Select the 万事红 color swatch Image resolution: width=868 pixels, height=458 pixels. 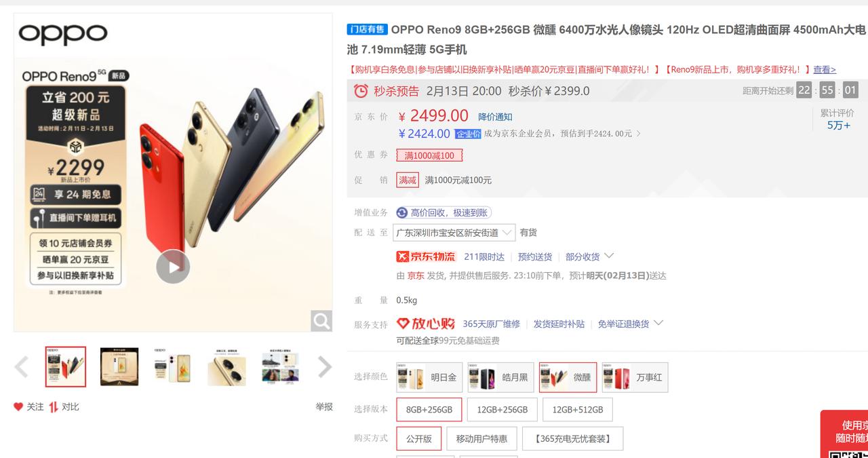(635, 377)
